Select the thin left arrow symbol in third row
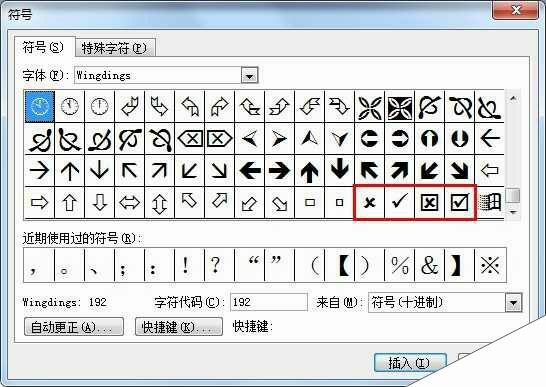546x387 pixels. click(x=490, y=138)
